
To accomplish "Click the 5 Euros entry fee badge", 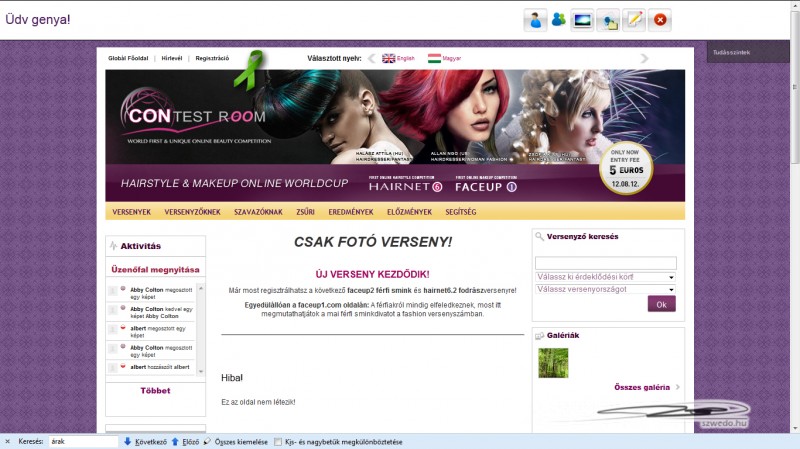I will (626, 169).
